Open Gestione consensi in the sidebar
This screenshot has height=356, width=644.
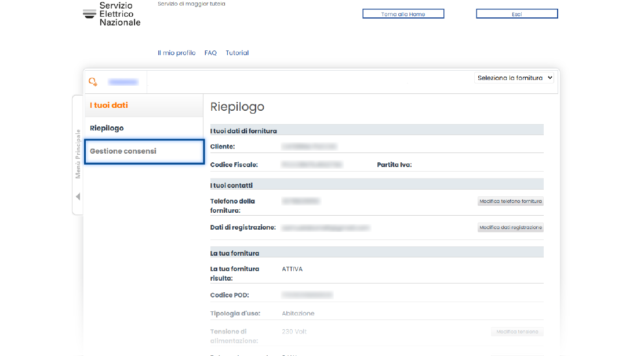123,151
